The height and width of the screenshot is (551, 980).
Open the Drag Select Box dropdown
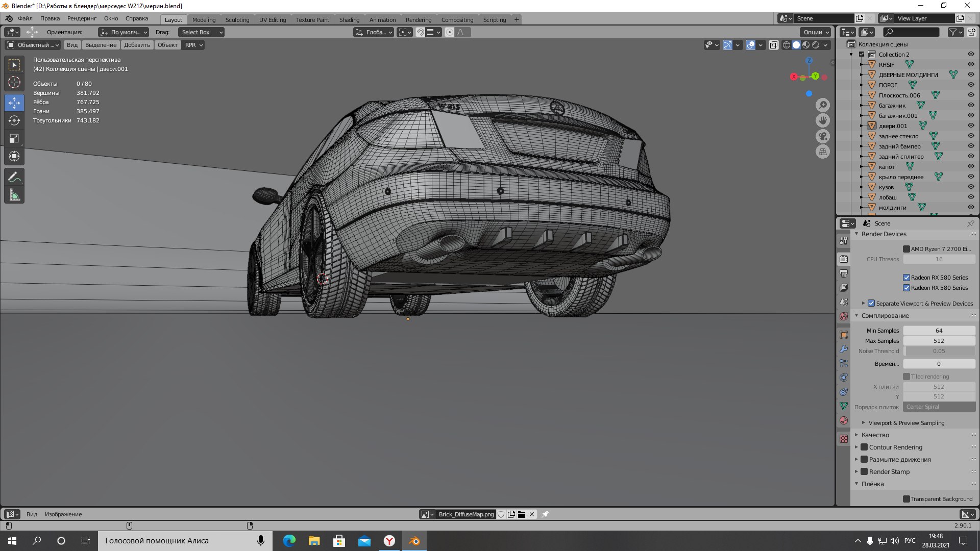(201, 32)
